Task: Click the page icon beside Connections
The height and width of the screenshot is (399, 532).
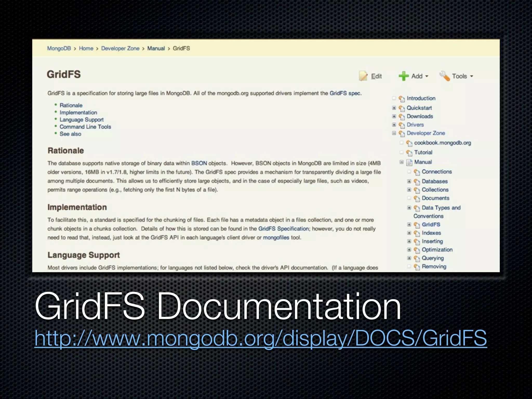Action: click(x=417, y=172)
